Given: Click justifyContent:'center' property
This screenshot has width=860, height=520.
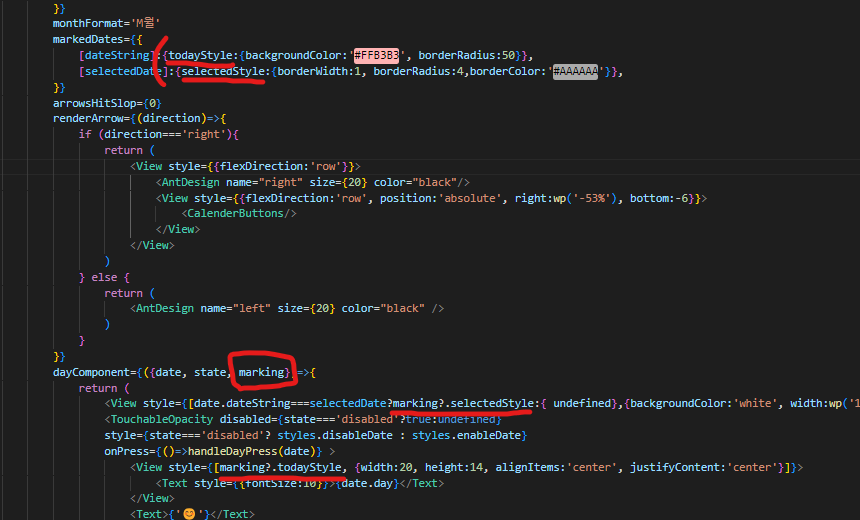Looking at the screenshot, I should tap(704, 467).
